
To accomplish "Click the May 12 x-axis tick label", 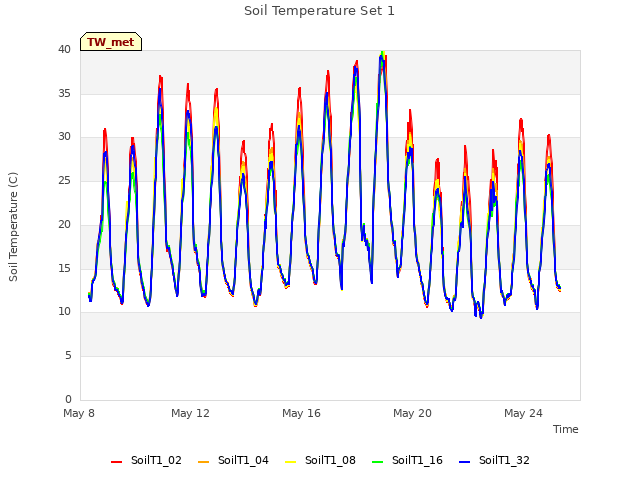I will tap(190, 413).
